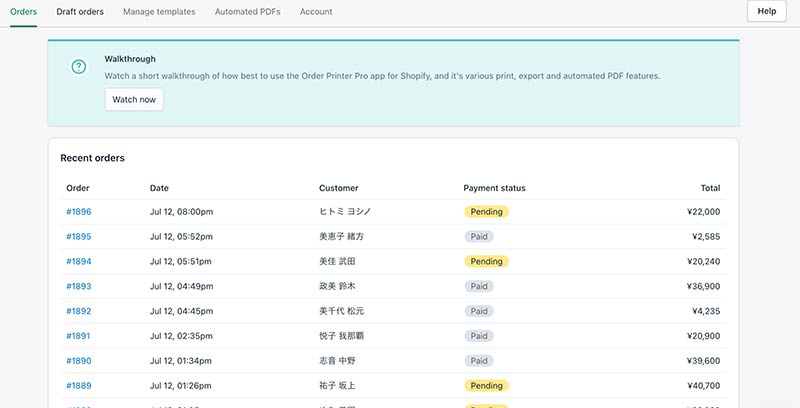
Task: Click Paid badge on order #1895 row
Action: pyautogui.click(x=479, y=237)
